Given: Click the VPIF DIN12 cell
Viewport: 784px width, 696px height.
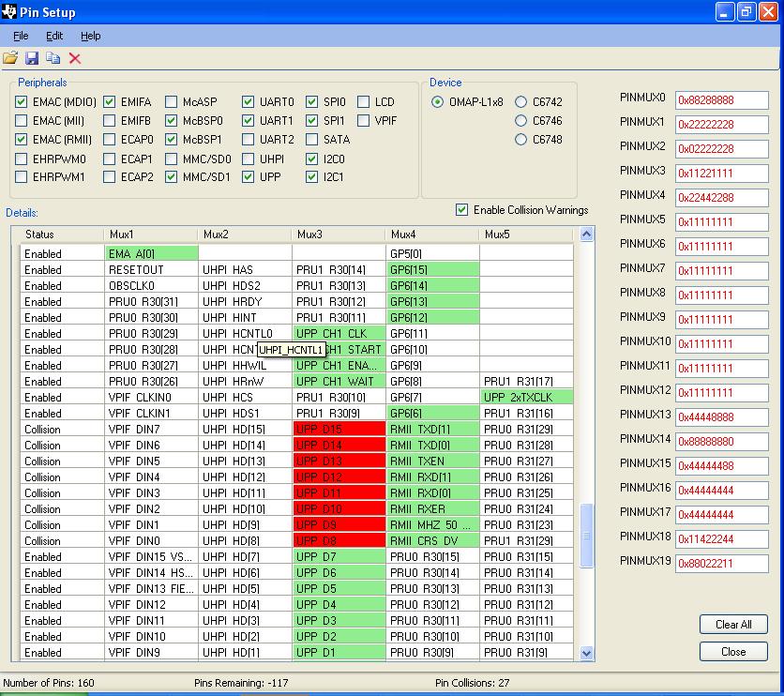Looking at the screenshot, I should point(152,605).
